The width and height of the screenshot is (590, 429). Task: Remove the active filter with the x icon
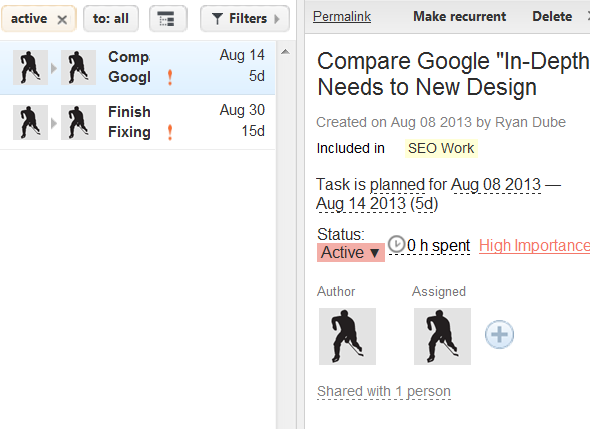click(x=62, y=19)
